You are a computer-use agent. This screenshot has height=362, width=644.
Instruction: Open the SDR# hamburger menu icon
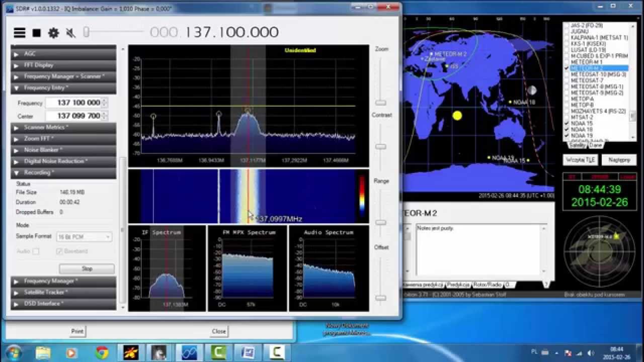20,33
